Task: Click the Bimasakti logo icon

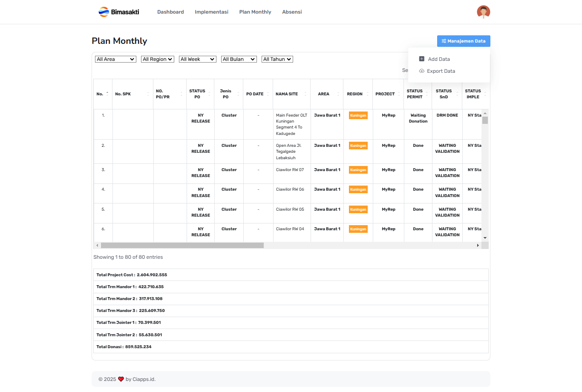Action: (104, 12)
